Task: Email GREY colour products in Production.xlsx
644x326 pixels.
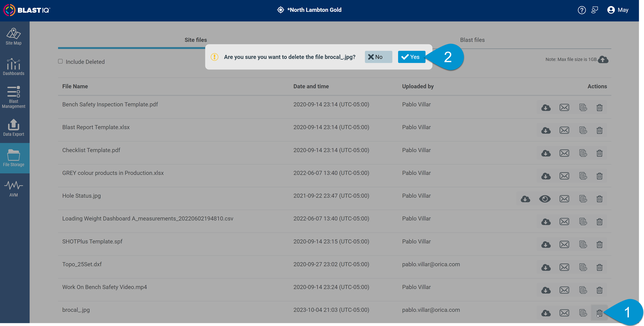Action: tap(564, 176)
